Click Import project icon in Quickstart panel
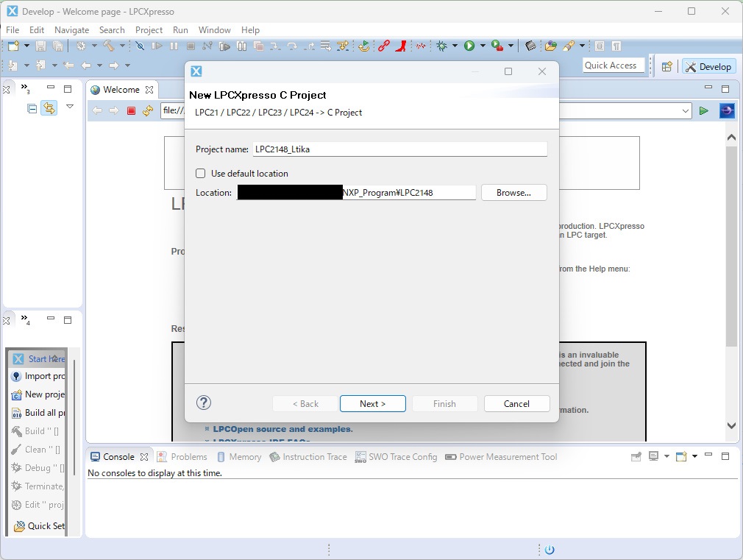The height and width of the screenshot is (560, 743). (x=17, y=376)
